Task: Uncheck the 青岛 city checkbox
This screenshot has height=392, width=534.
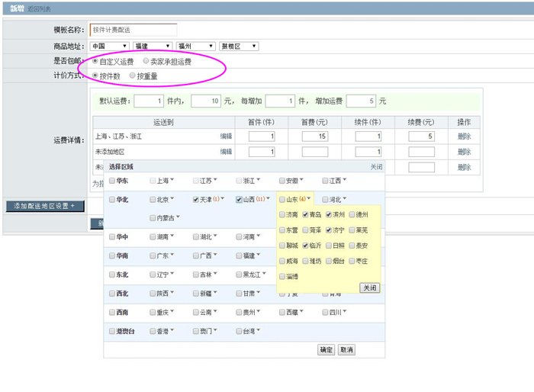Action: 305,215
